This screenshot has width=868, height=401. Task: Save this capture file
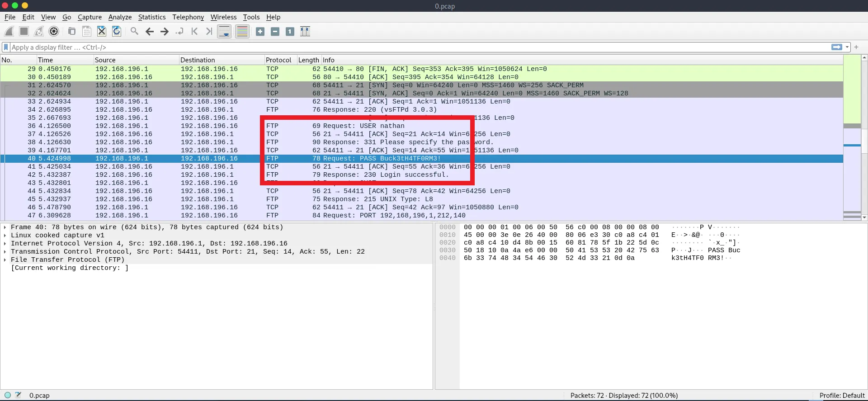[87, 32]
